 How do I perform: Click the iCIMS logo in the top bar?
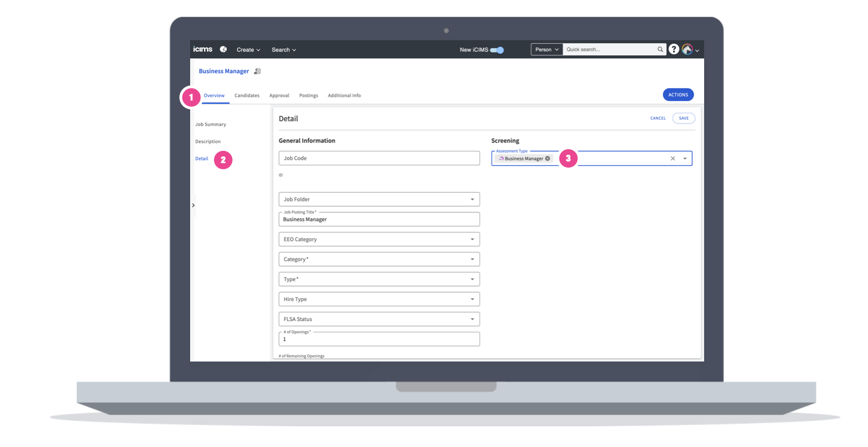(202, 50)
